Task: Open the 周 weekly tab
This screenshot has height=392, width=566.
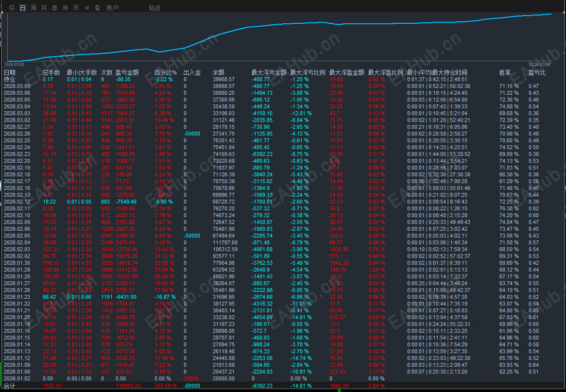Action: (34, 8)
